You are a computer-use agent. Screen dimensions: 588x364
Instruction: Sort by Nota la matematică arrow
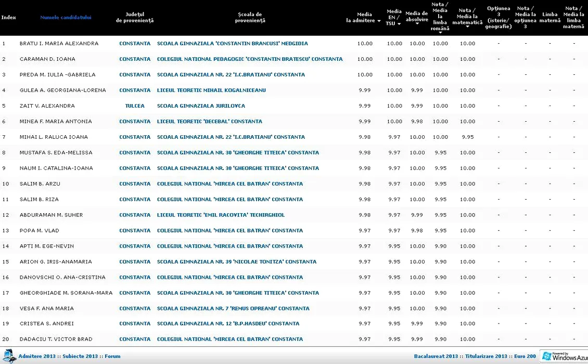click(467, 27)
